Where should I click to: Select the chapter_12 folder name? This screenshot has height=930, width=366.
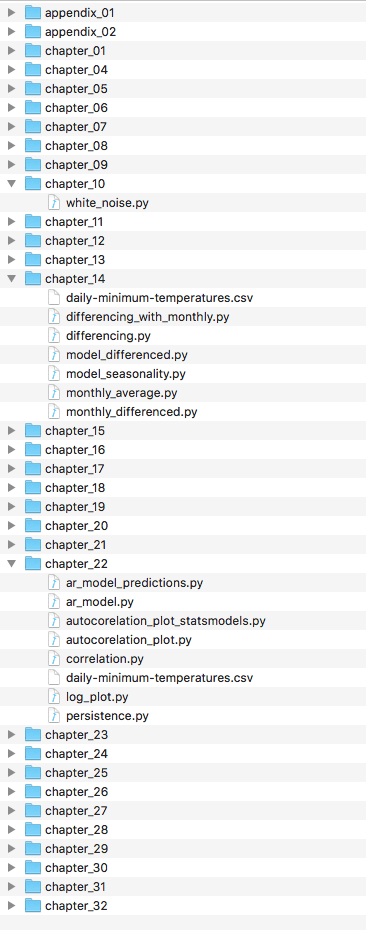[x=75, y=241]
